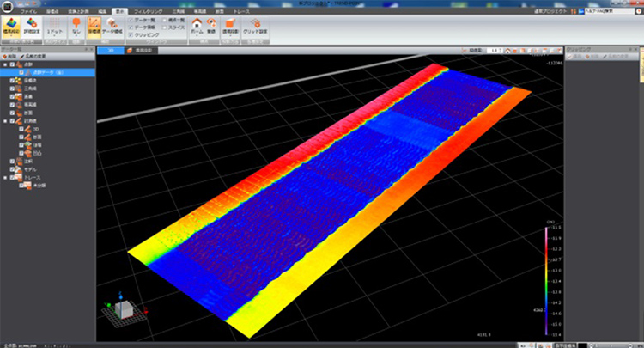Collapse the 計測線 tree node
This screenshot has width=644, height=348.
coord(5,121)
